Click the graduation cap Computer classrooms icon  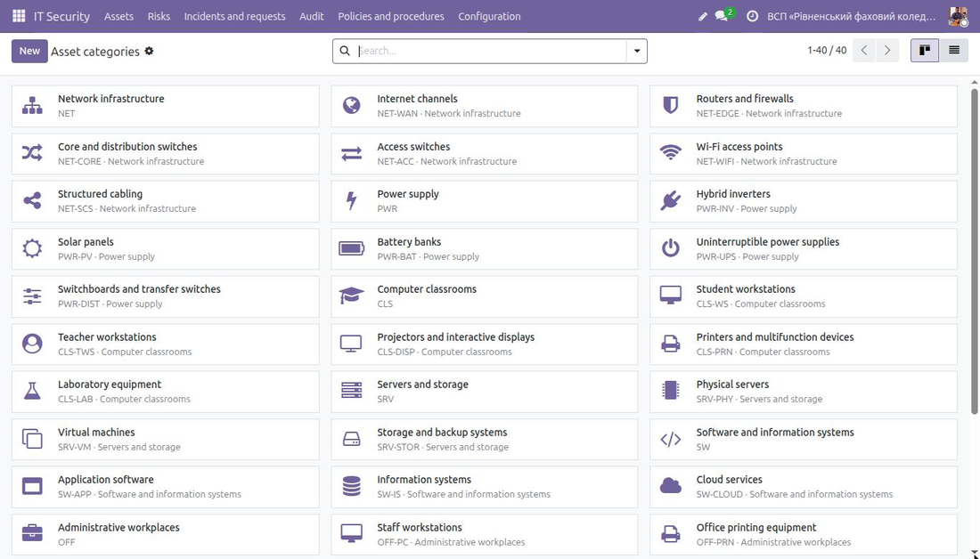351,296
